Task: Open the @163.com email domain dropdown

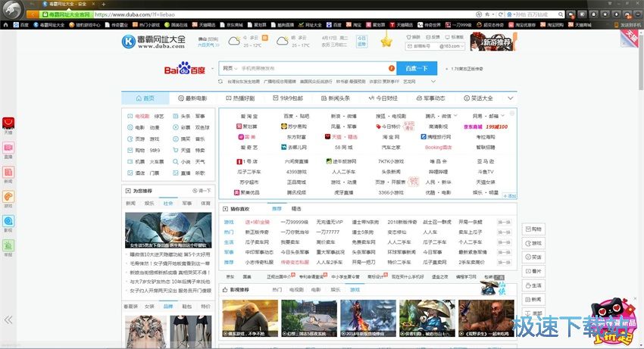Action: [x=452, y=46]
